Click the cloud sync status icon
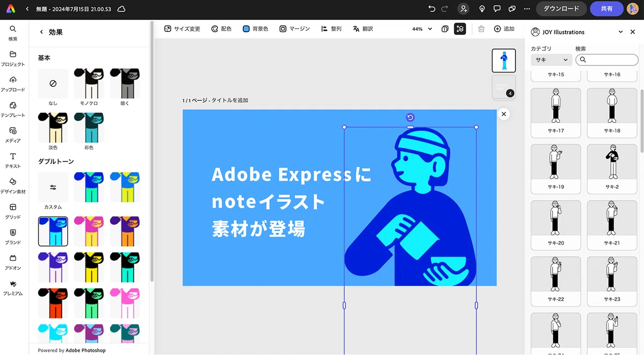This screenshot has height=355, width=644. tap(121, 9)
